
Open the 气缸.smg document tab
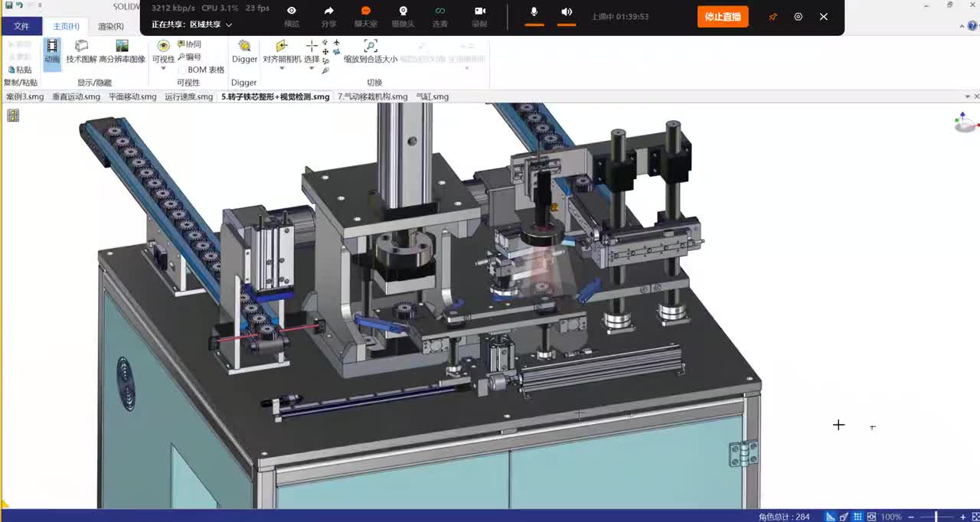point(433,97)
